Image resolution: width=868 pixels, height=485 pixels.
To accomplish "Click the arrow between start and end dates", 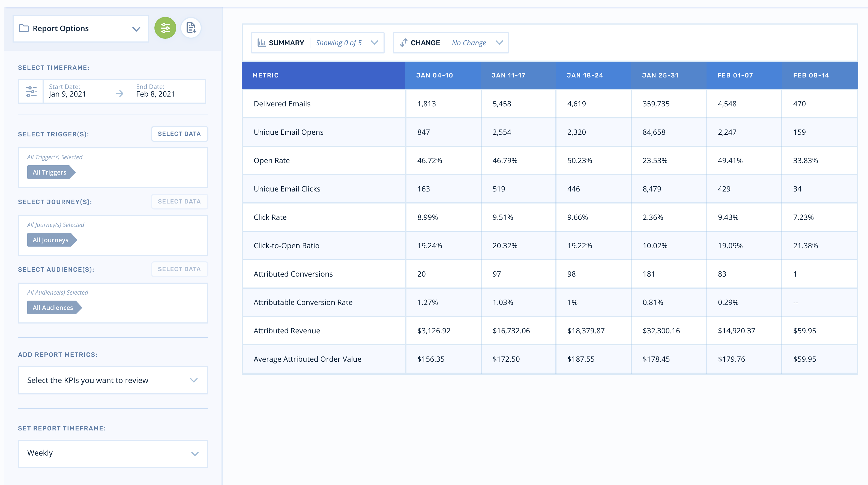I will 119,93.
